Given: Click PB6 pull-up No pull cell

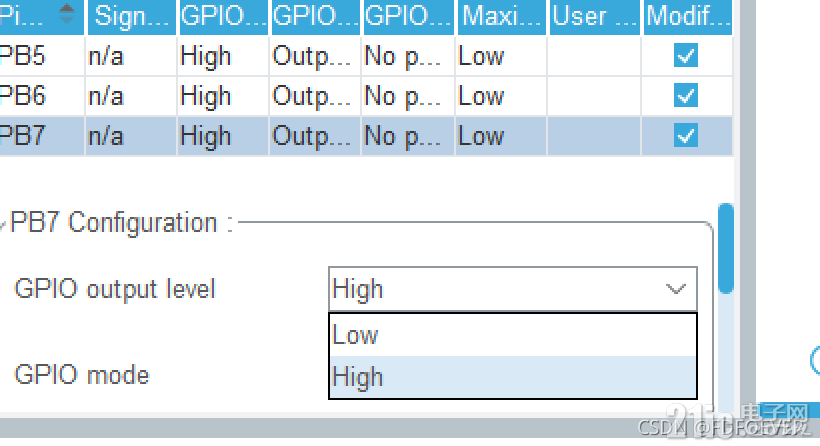Looking at the screenshot, I should pos(407,96).
